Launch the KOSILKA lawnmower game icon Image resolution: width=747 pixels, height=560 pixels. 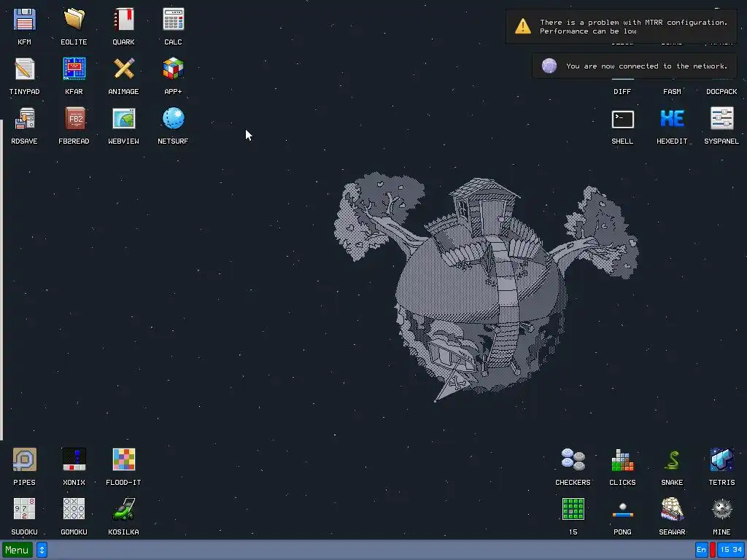(123, 510)
